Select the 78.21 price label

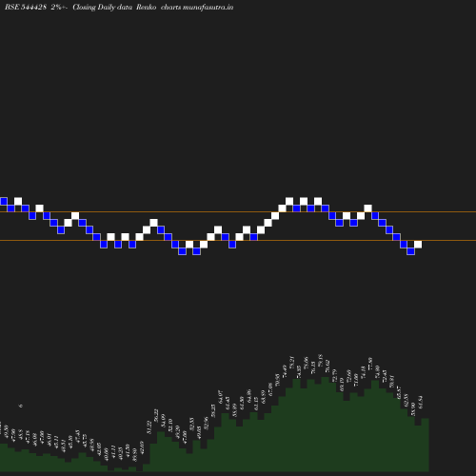(x=292, y=363)
